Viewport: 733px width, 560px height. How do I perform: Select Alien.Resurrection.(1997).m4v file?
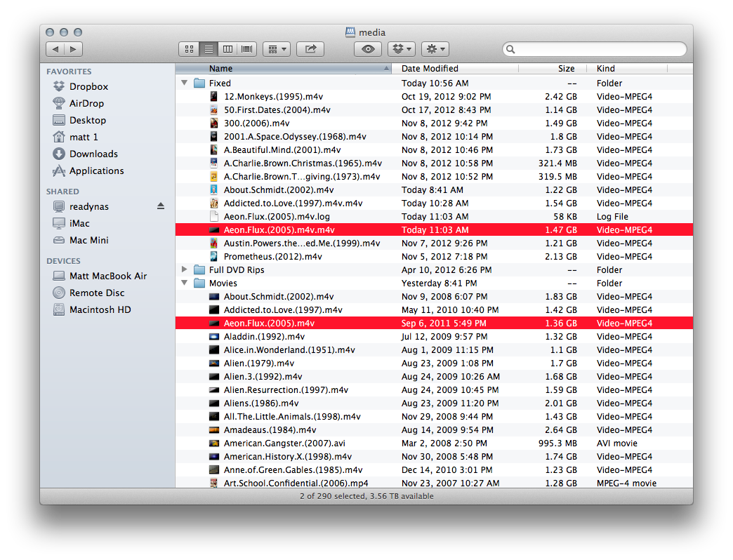tap(435, 390)
